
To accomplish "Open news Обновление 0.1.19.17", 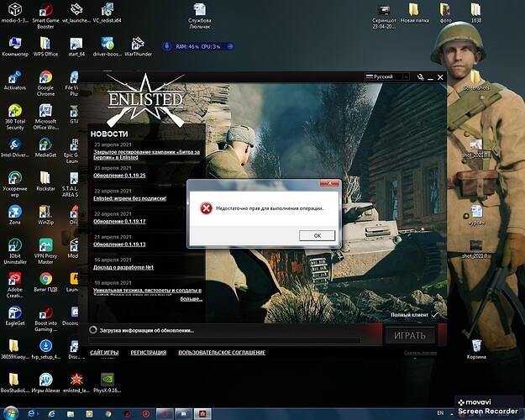I will [119, 221].
